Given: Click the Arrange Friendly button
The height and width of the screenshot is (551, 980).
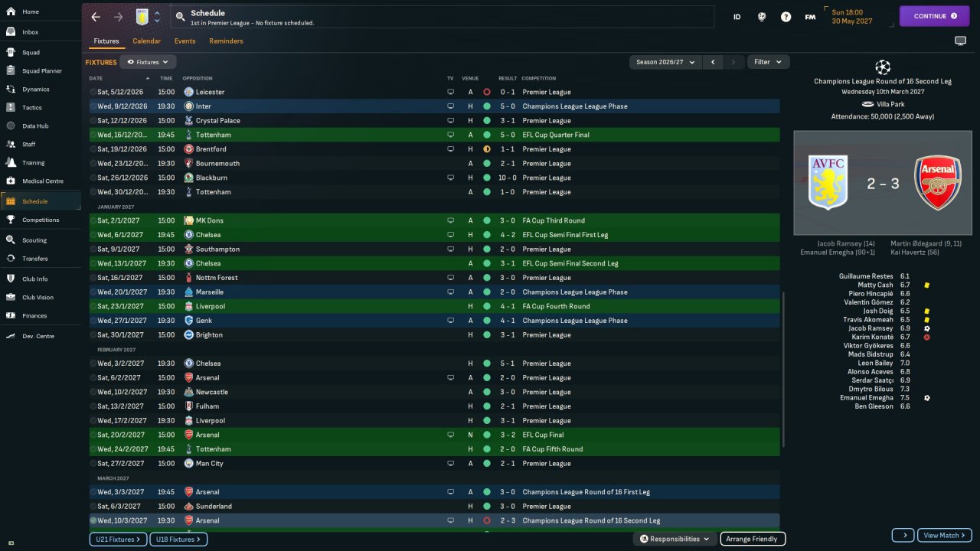Looking at the screenshot, I should point(753,539).
